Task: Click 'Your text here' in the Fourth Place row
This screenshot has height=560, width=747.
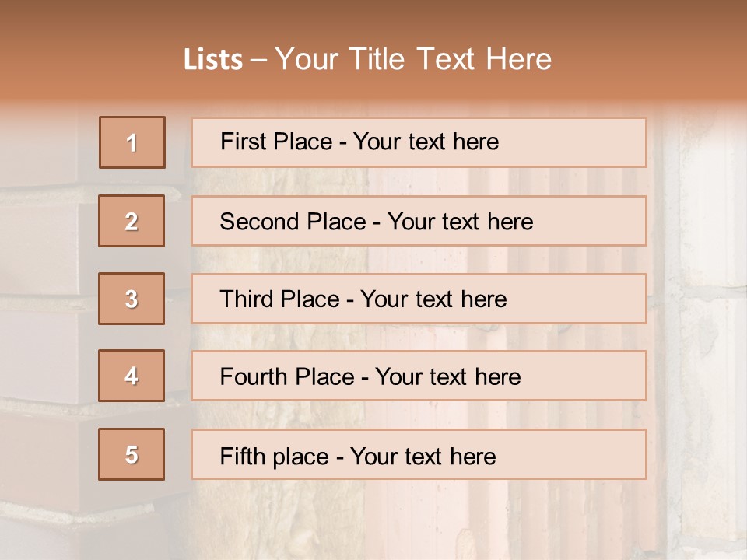Action: click(447, 377)
